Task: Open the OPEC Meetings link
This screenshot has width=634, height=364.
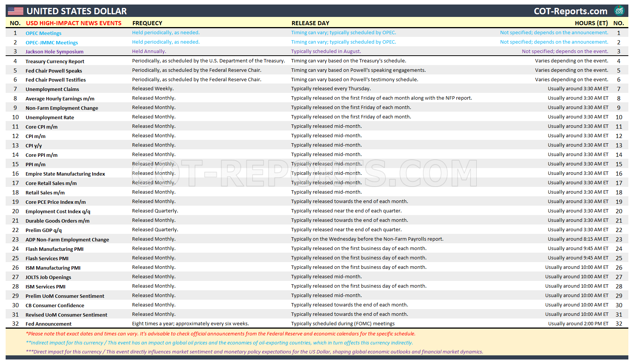Action: click(x=43, y=33)
